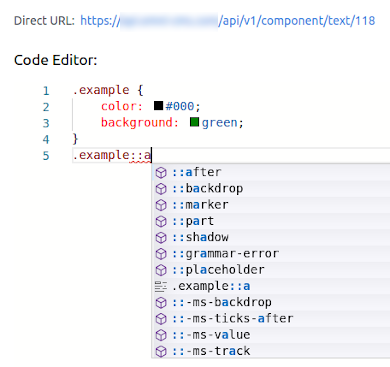Viewport: 390px width, 367px height.
Task: Click line number 3 in the gutter
Action: 46,123
